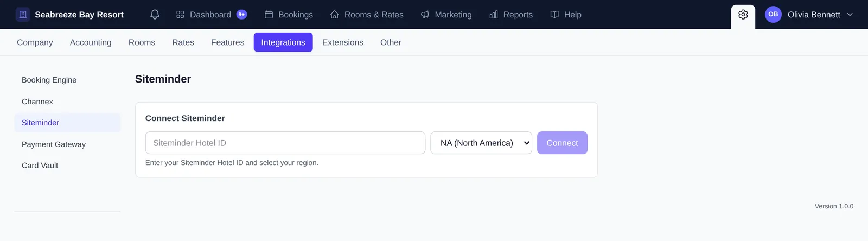Click the 9+ Dashboard badge

[x=241, y=15]
